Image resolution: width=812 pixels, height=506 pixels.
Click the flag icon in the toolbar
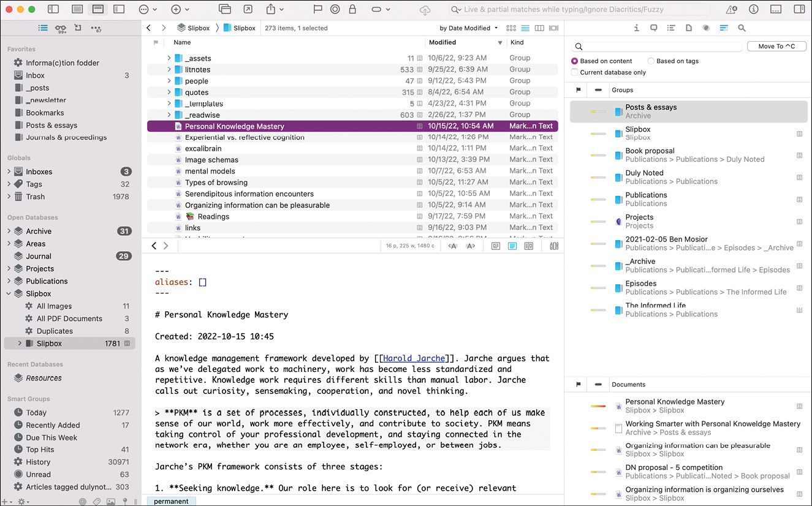click(x=317, y=9)
